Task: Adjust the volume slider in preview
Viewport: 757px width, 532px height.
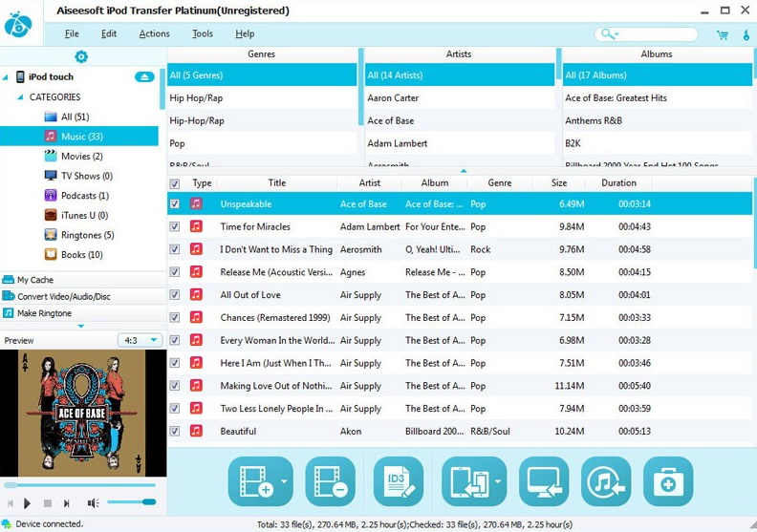Action: [x=131, y=502]
